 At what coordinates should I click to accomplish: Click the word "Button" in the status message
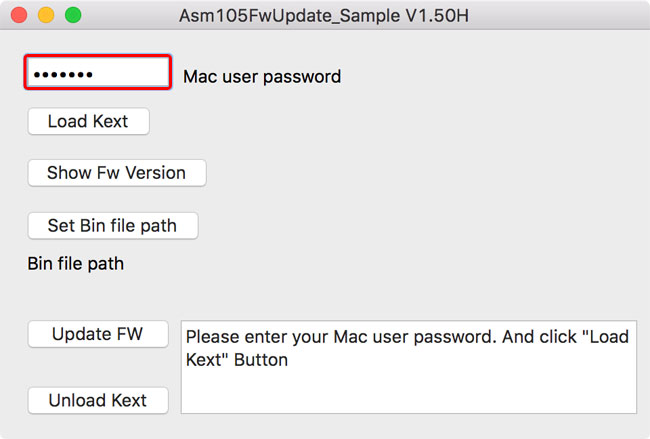(x=261, y=360)
